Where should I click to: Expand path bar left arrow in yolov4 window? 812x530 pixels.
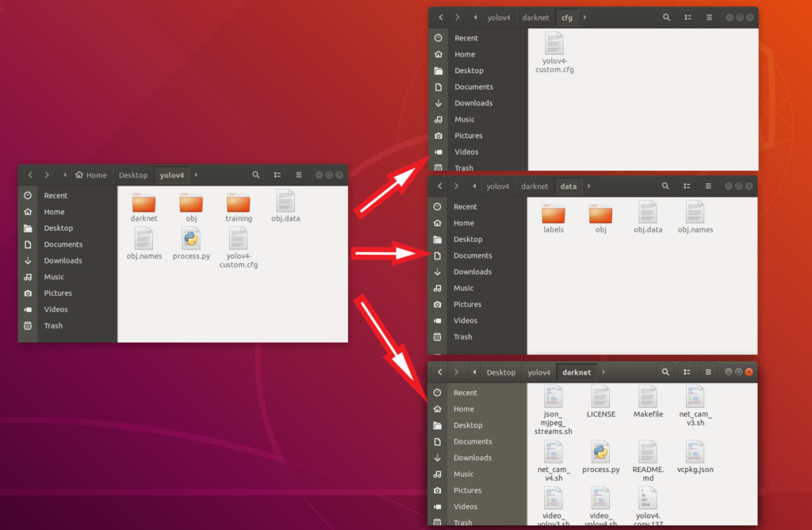tap(65, 175)
